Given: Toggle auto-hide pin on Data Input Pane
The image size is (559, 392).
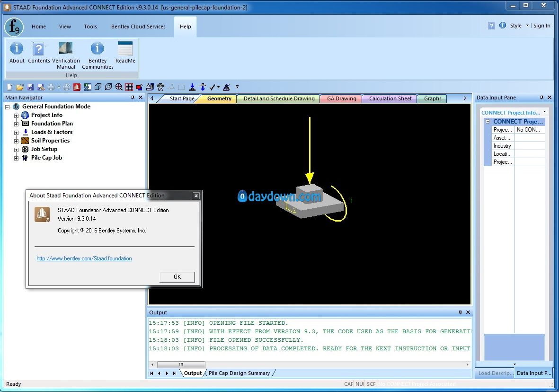Looking at the screenshot, I should click(541, 98).
